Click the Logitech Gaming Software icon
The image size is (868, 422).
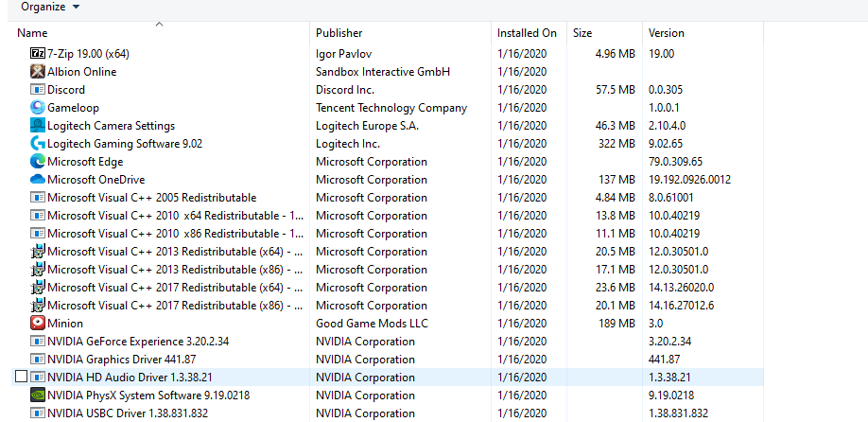[x=37, y=144]
